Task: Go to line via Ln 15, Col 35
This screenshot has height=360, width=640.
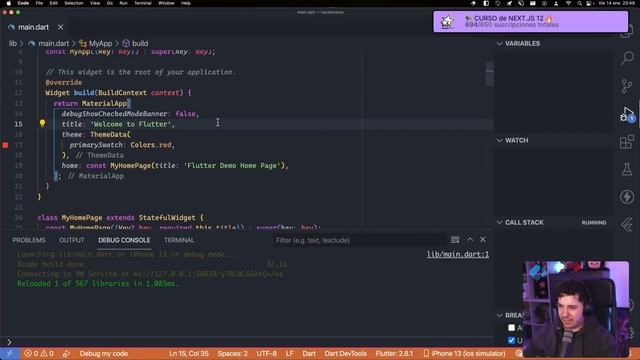Action: click(189, 353)
